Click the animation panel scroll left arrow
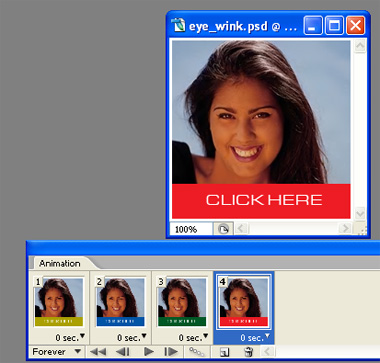380x363 pixels. 267,352
